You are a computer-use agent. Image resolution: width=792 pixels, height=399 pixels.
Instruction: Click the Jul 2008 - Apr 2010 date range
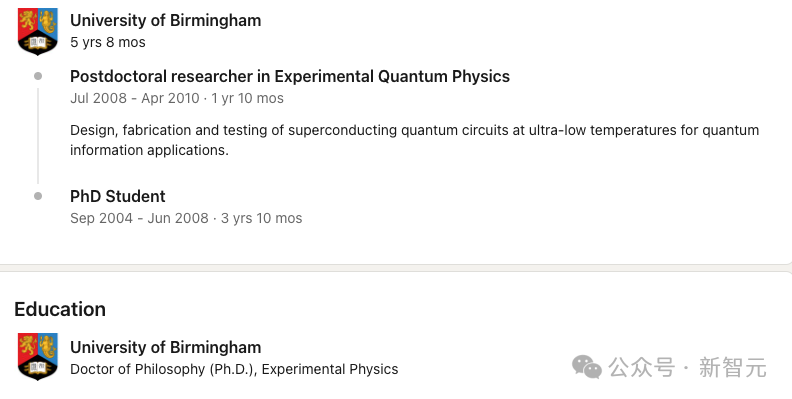tap(135, 98)
